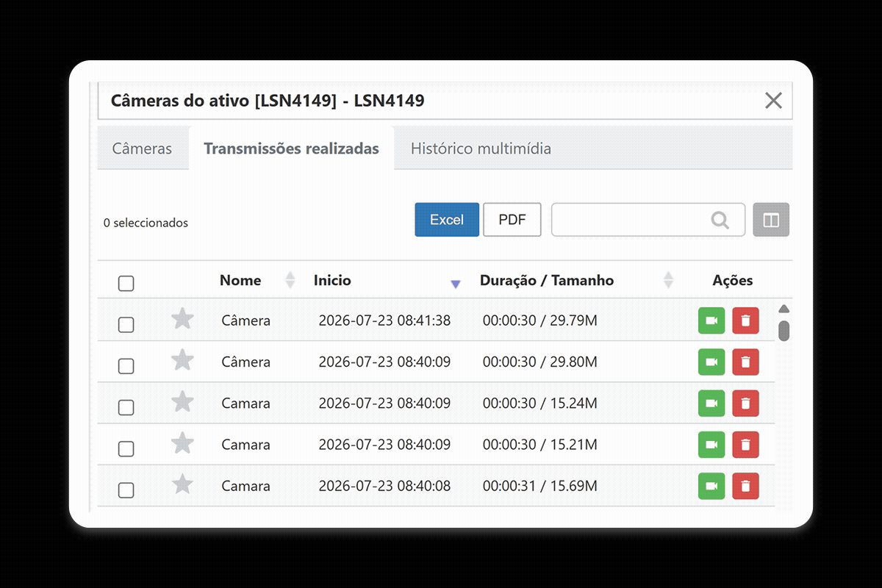Select the Transmissões realizadas tab

291,148
